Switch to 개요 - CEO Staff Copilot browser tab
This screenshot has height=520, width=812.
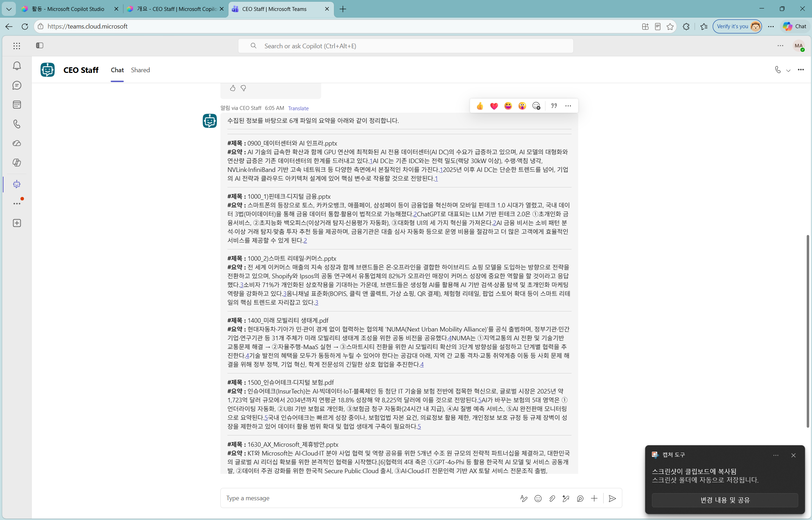176,9
